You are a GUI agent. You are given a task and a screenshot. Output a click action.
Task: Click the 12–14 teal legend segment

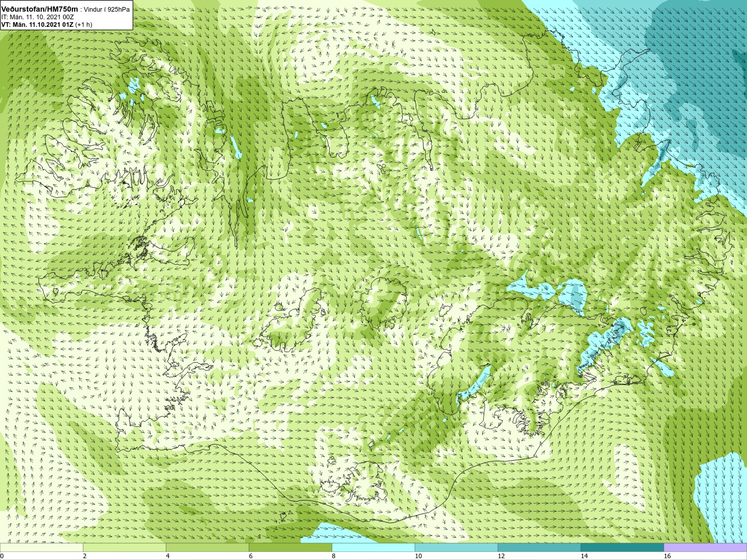[x=539, y=548]
